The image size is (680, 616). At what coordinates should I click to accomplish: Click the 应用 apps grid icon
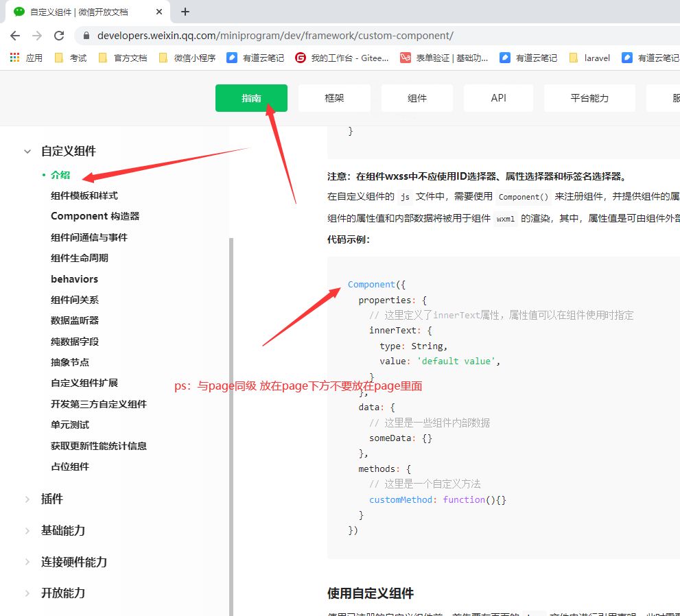13,58
